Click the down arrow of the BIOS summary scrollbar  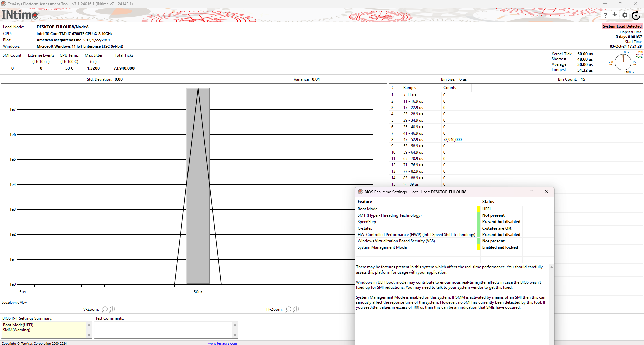(89, 335)
